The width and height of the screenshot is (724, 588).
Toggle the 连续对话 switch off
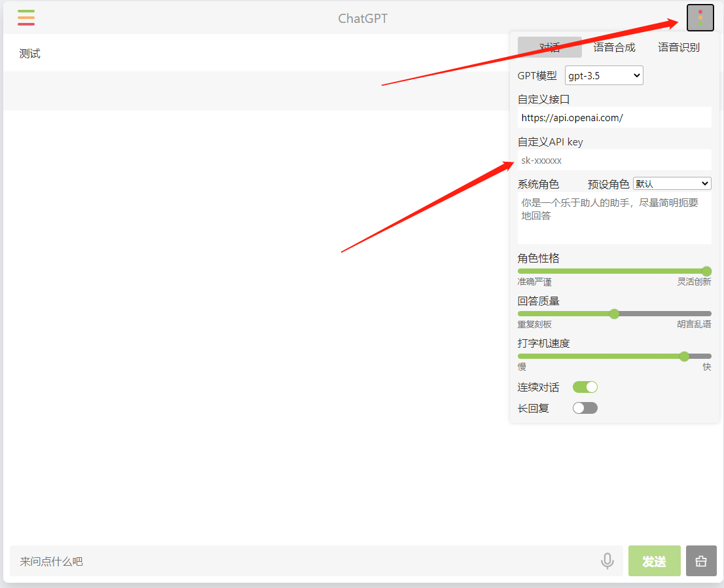585,387
